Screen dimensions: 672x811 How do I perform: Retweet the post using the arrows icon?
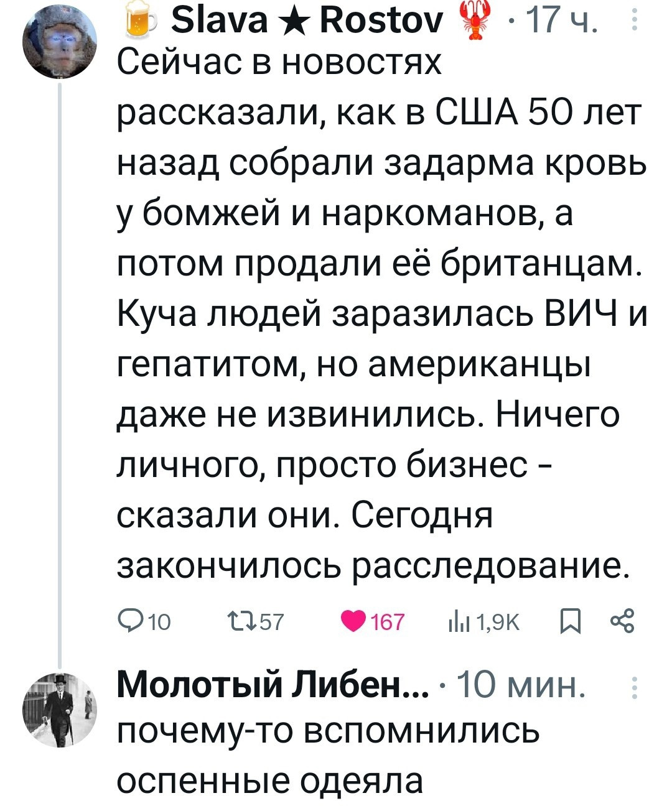coord(237,621)
